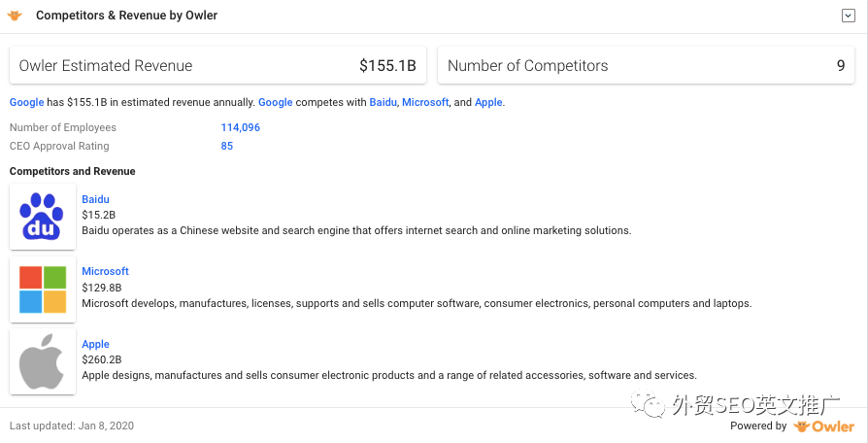868x443 pixels.
Task: Open the Baidu competitor name link
Action: tap(95, 199)
